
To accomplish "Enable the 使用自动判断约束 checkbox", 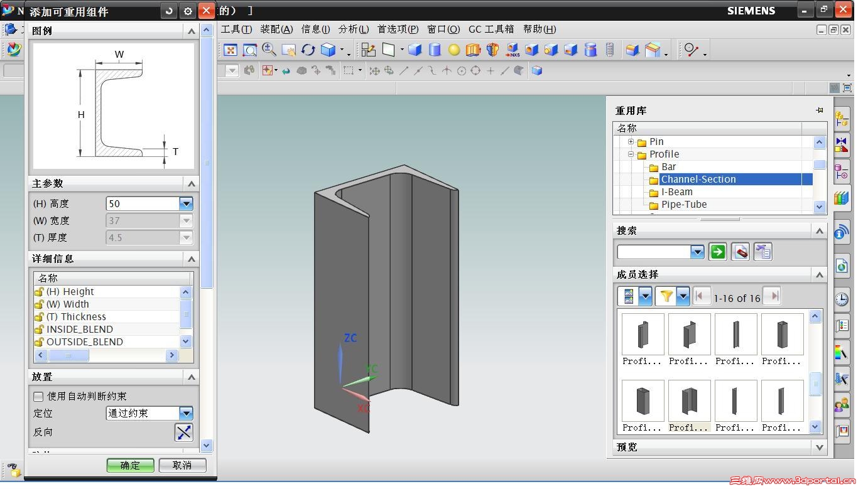I will click(x=38, y=396).
